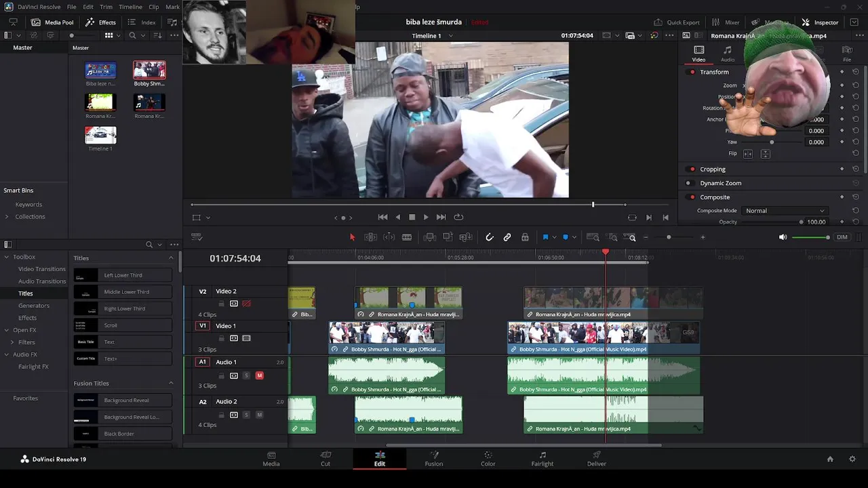This screenshot has height=488, width=868.
Task: Click the speaker volume icon
Action: [783, 237]
